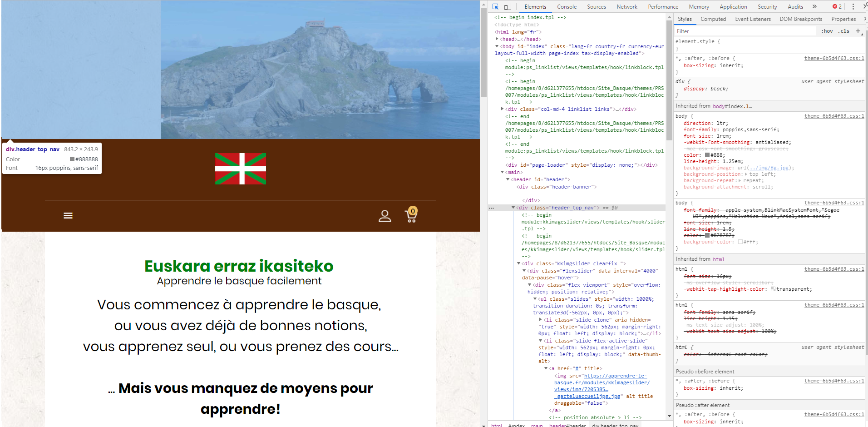Collapse the flexslider div node
This screenshot has width=868, height=427.
click(x=524, y=271)
